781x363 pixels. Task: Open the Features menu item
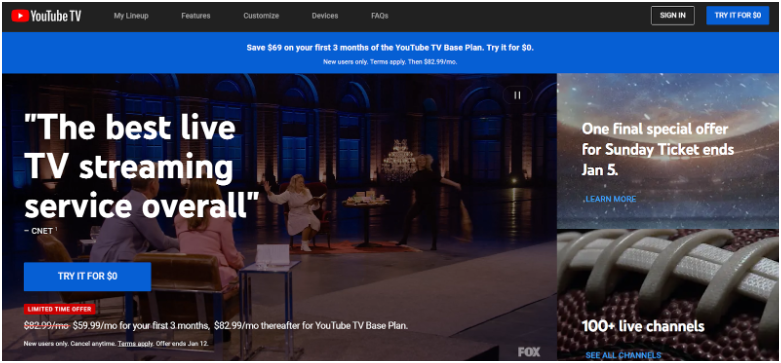[x=196, y=16]
